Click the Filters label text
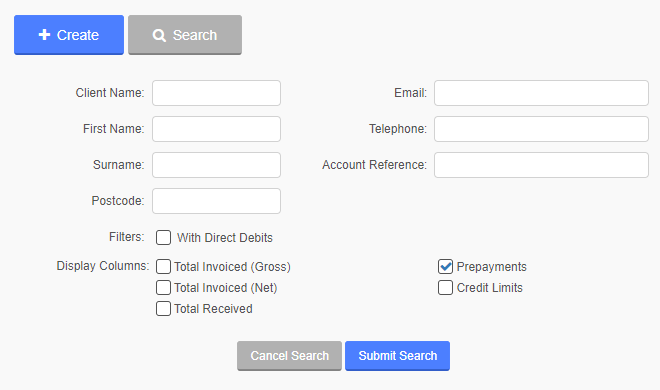The height and width of the screenshot is (390, 660). pos(126,237)
